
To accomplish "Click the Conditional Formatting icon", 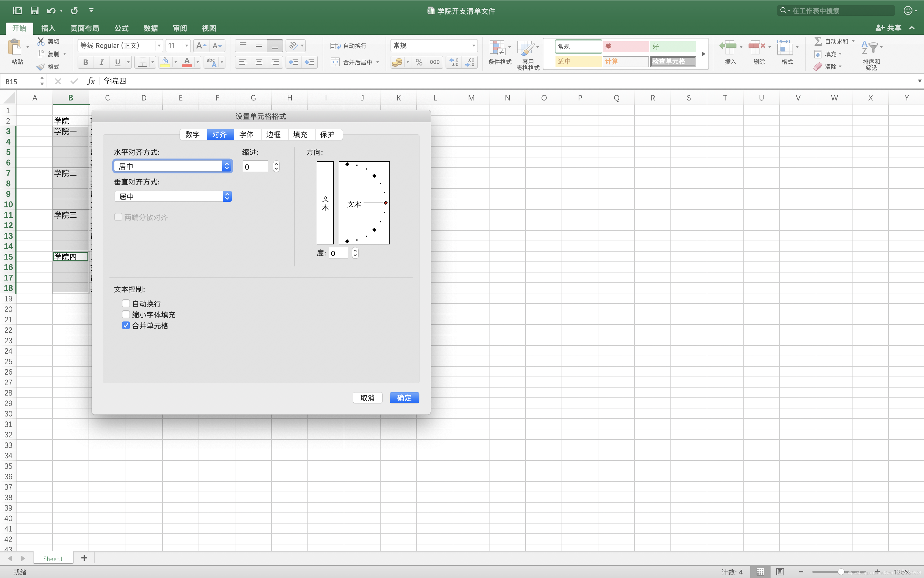I will click(x=497, y=48).
